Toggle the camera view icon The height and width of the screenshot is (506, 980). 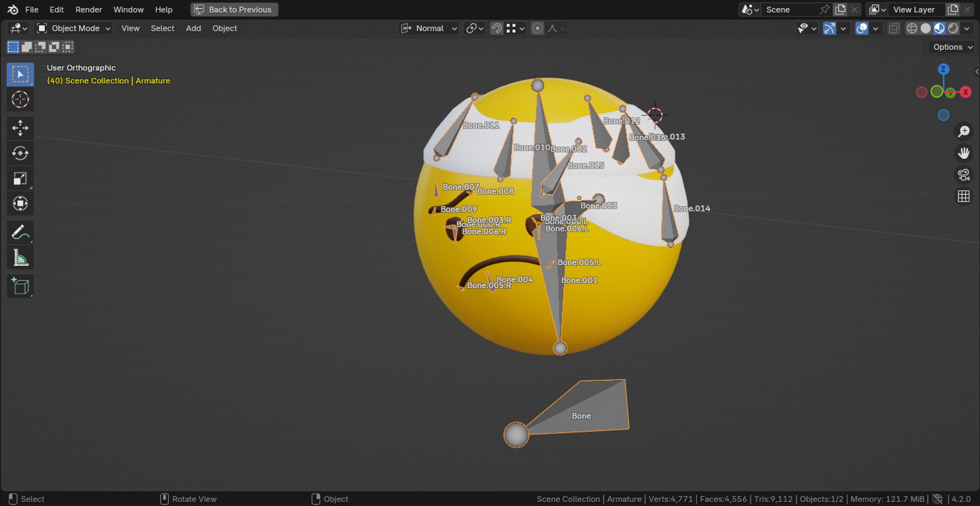[x=964, y=175]
